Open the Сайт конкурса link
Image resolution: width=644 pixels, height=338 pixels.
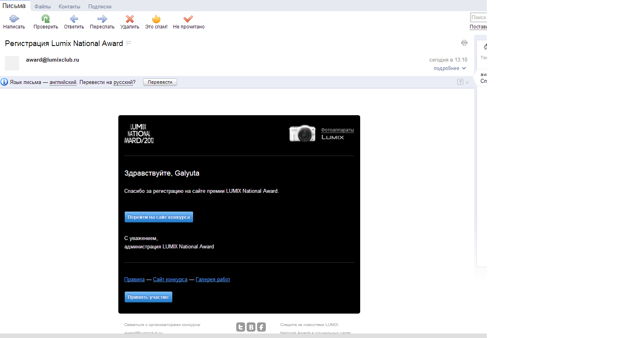coord(170,280)
